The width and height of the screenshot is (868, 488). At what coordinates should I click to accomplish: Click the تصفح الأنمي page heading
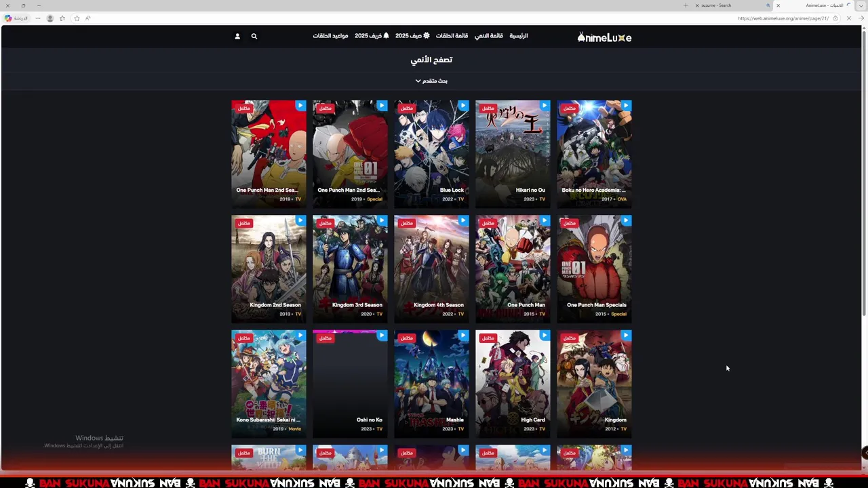pyautogui.click(x=431, y=60)
